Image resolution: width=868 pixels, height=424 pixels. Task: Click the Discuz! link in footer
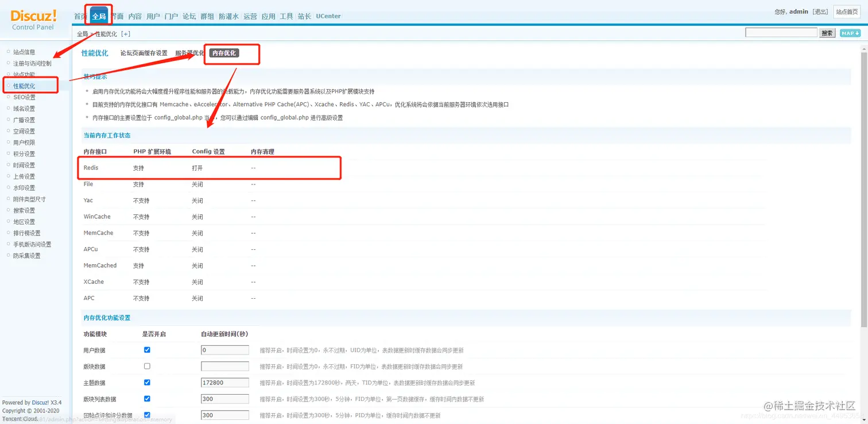(x=40, y=403)
